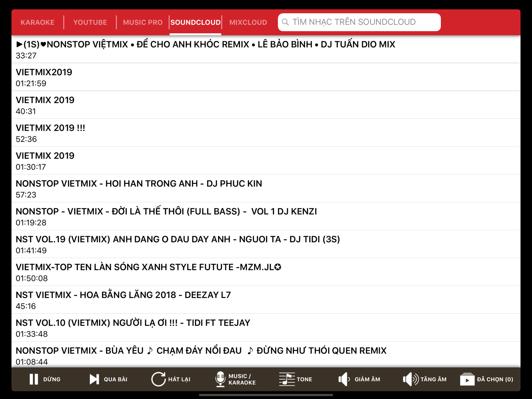
Task: Click the 01:41:49 duration text
Action: click(31, 251)
